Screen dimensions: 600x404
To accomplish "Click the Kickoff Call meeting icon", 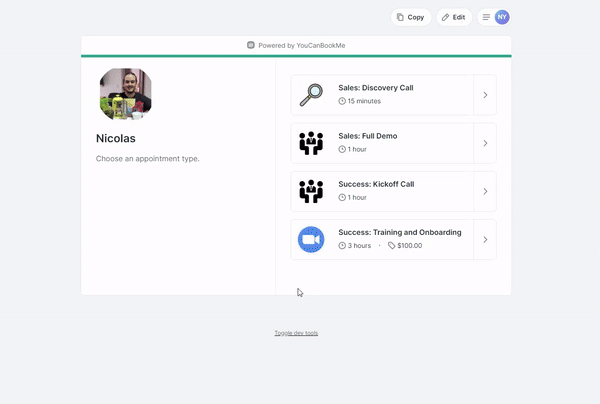I will (x=311, y=191).
